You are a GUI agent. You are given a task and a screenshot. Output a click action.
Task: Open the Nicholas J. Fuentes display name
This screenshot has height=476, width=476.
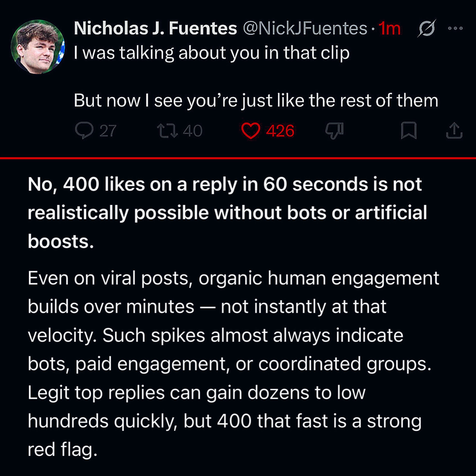(x=155, y=28)
